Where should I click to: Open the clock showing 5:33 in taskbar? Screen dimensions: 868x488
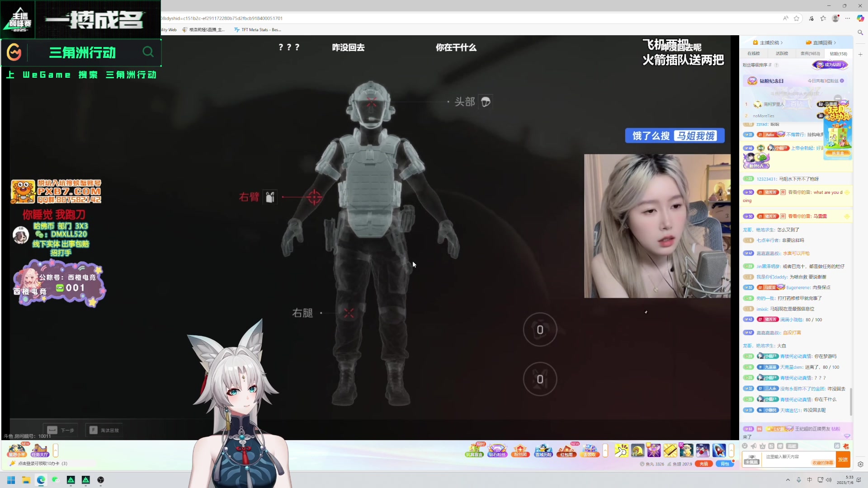tap(844, 480)
